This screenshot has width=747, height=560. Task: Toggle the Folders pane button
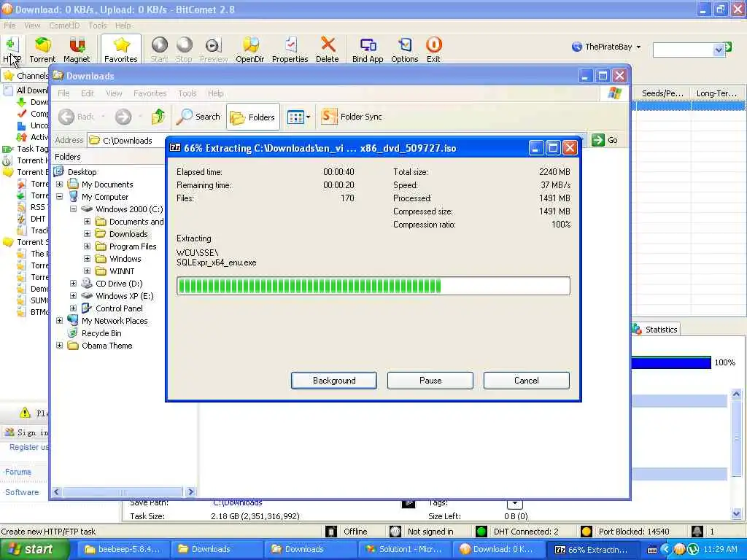[x=253, y=117]
